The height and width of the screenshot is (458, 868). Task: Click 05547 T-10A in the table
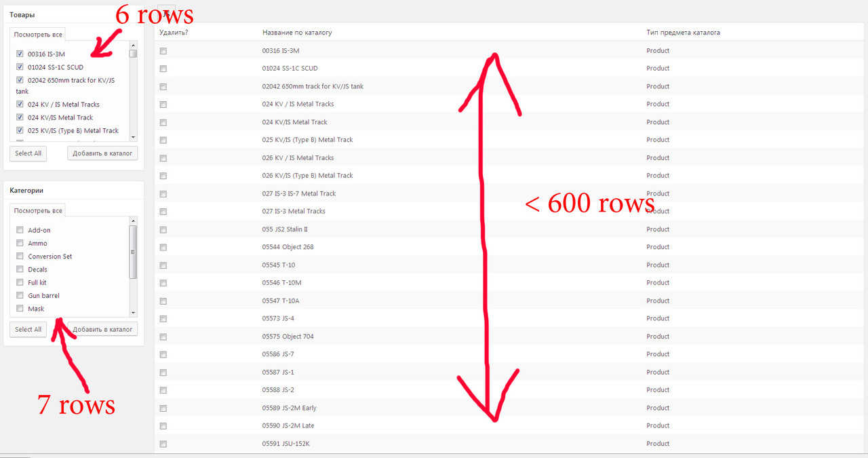[x=281, y=301]
